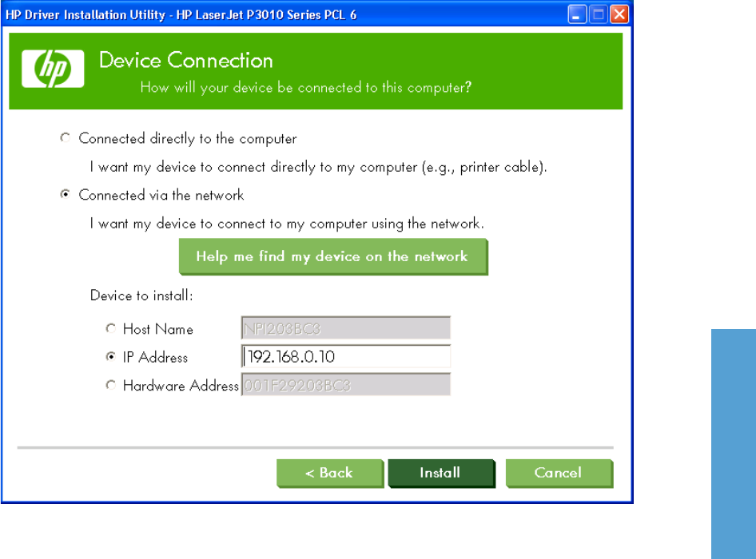Go back with the Back button

tap(330, 474)
